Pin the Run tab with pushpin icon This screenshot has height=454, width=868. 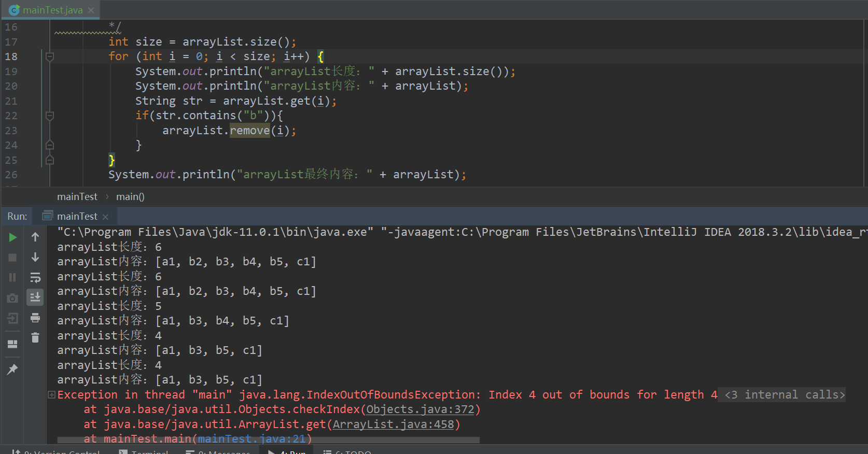tap(13, 369)
